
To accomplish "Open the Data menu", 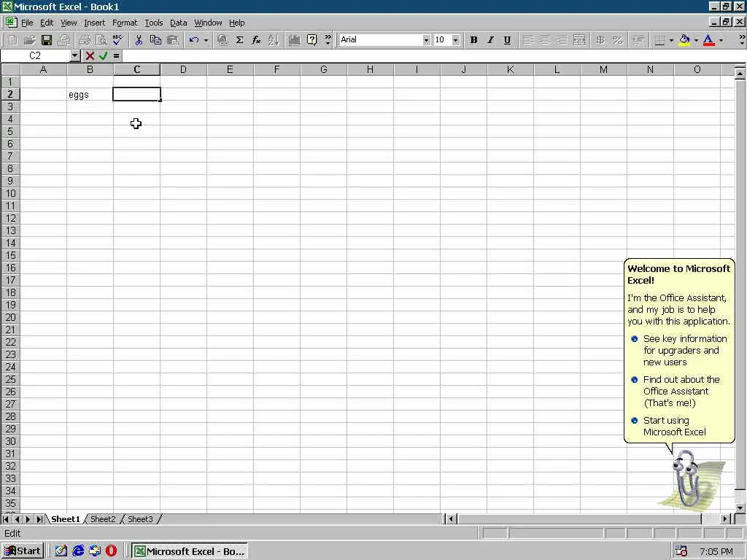I will tap(178, 23).
